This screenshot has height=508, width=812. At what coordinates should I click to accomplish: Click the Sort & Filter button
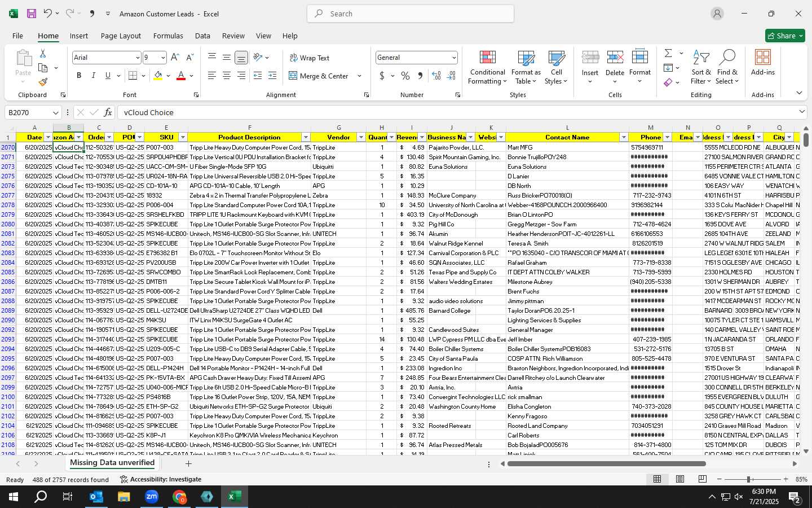pyautogui.click(x=701, y=68)
